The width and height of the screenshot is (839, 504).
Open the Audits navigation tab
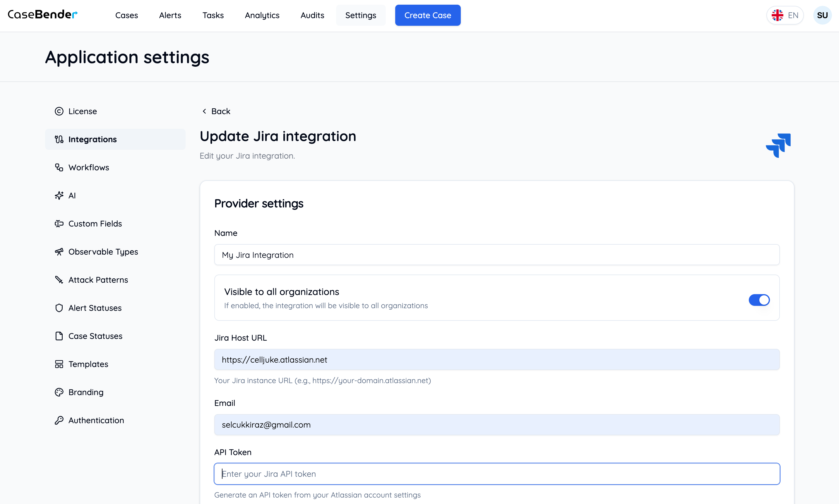pos(312,15)
